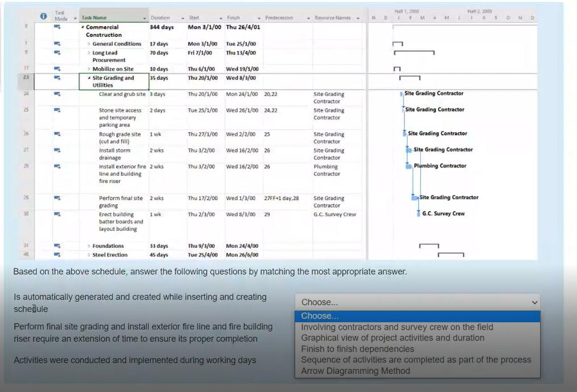Collapse the Site Grading and Utilities group
The height and width of the screenshot is (392, 577).
tap(89, 78)
